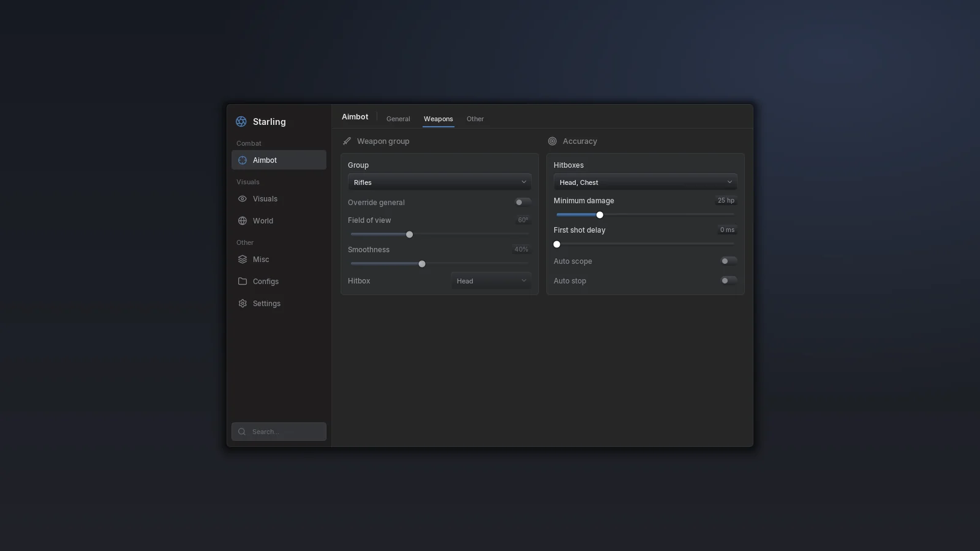Click the Aimbot crosshair icon in sidebar
Viewport: 980px width, 551px height.
[x=243, y=160]
